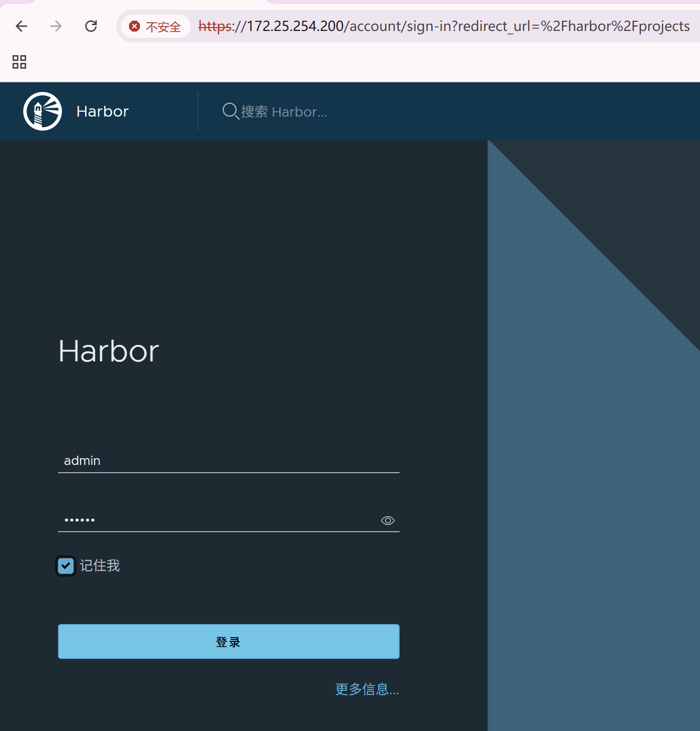The image size is (700, 731).
Task: Open the 不安全 site security indicator
Action: [x=156, y=26]
